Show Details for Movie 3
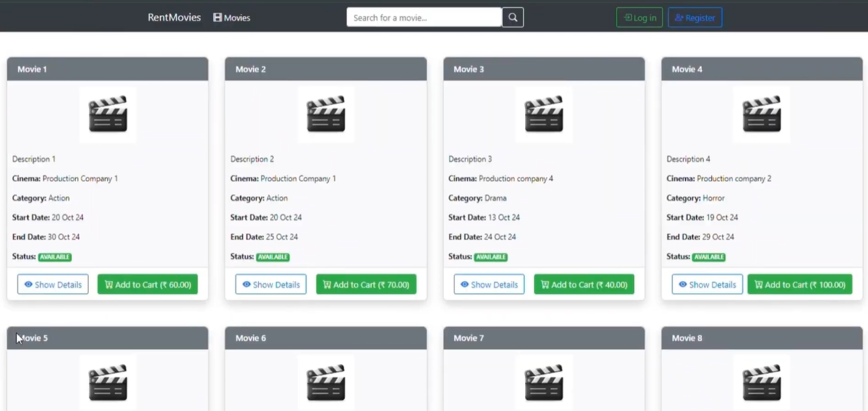 click(x=489, y=285)
